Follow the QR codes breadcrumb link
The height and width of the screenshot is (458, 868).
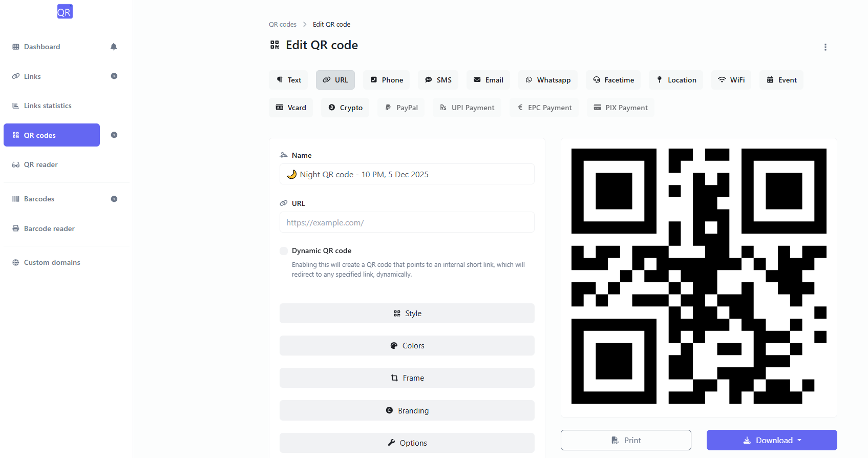pyautogui.click(x=282, y=24)
